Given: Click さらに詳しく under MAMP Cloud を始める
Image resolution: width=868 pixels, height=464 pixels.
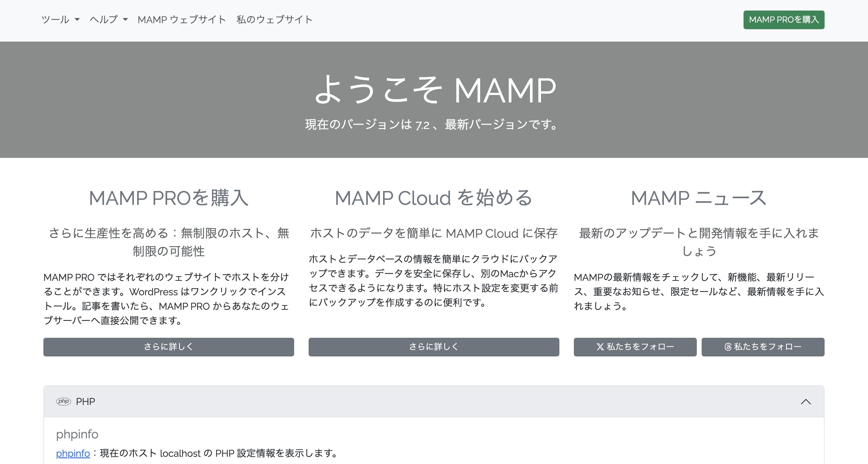Looking at the screenshot, I should tap(434, 347).
